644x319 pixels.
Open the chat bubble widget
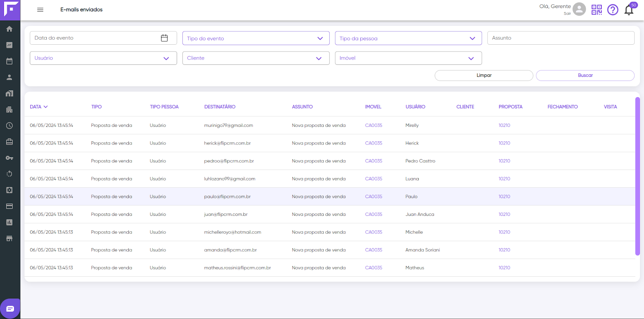10,309
